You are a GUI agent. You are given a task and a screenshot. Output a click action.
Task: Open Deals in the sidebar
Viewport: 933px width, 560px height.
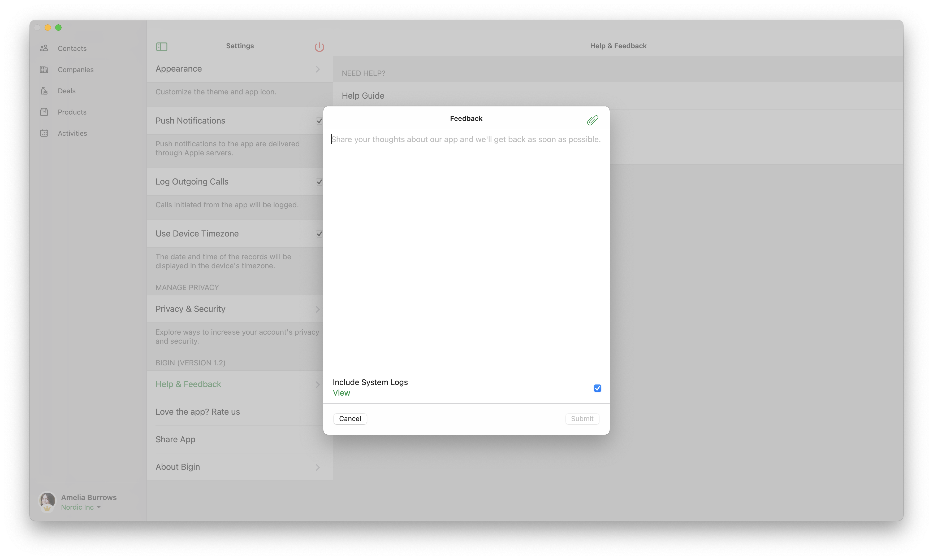[66, 91]
